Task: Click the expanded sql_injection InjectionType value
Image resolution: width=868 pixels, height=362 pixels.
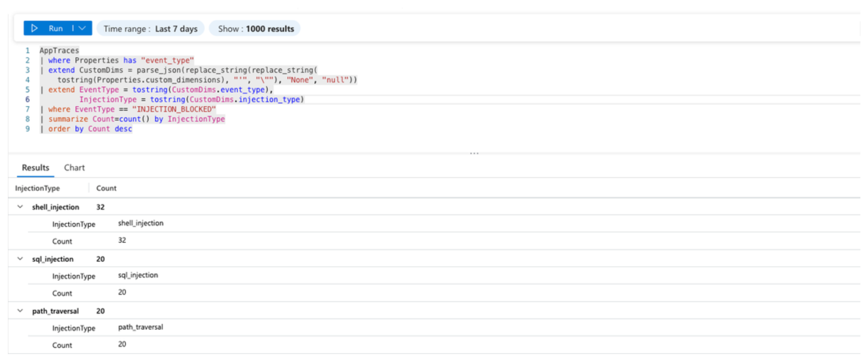Action: tap(138, 276)
